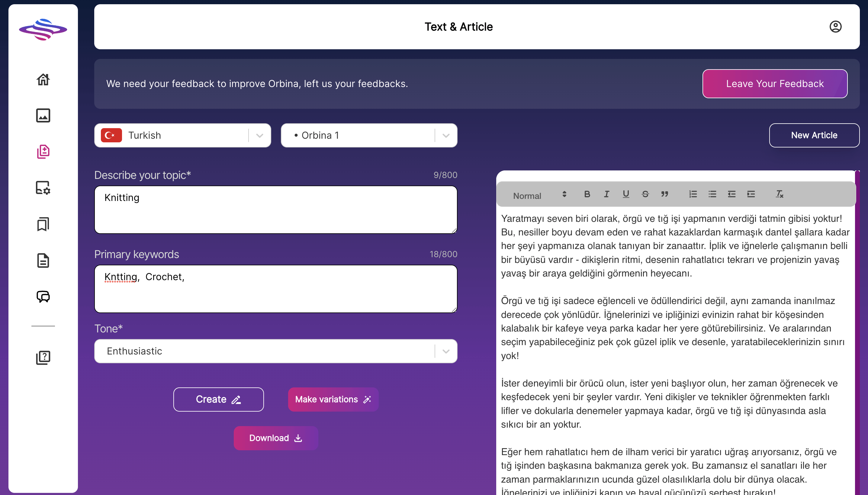Click in the Primary keywords field

click(x=275, y=289)
